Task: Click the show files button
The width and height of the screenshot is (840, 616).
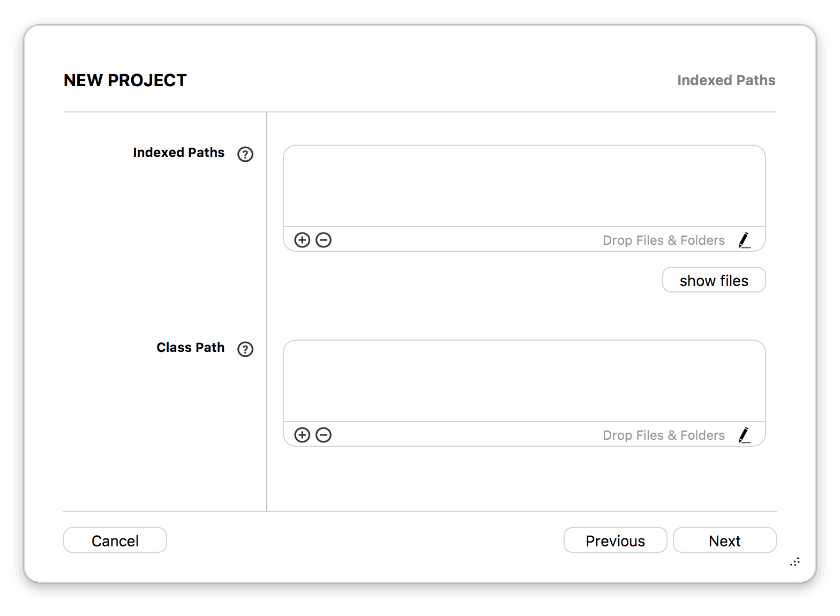Action: coord(714,280)
